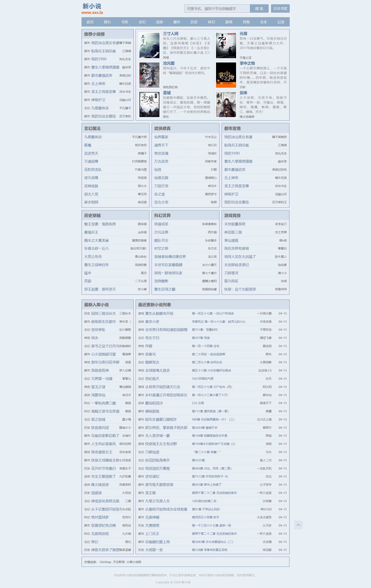Click the 新小说 site logo
This screenshot has width=371, height=588.
point(92,9)
